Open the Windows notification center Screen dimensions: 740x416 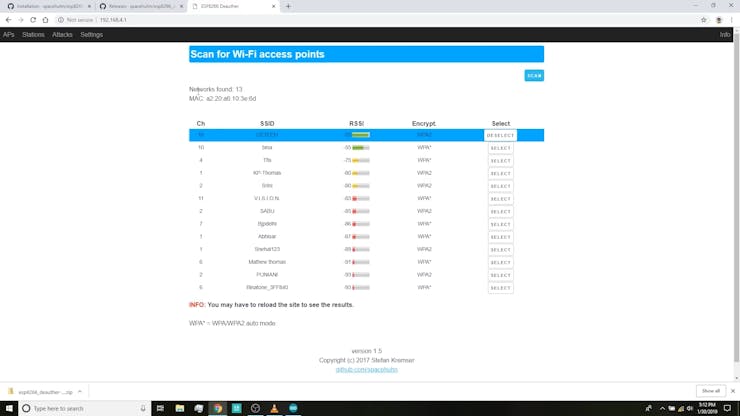point(727,408)
